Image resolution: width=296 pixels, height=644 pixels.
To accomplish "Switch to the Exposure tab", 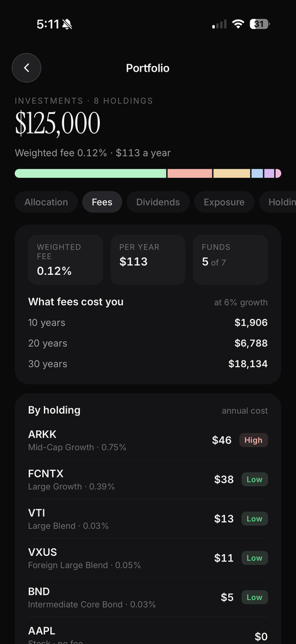I will tap(224, 202).
